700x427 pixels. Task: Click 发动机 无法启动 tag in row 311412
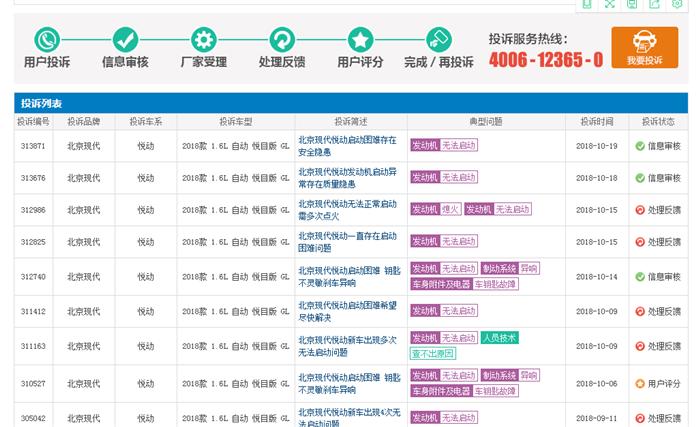pos(444,311)
